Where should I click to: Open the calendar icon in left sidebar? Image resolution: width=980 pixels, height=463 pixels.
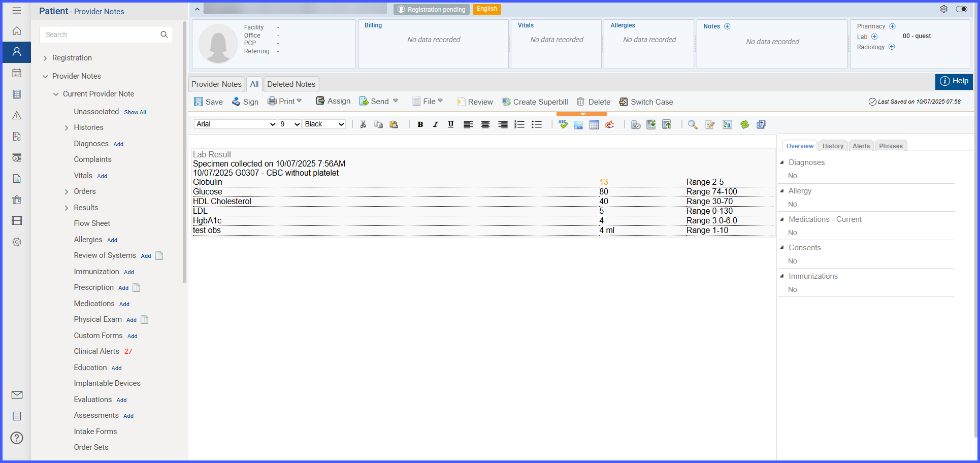(x=17, y=73)
